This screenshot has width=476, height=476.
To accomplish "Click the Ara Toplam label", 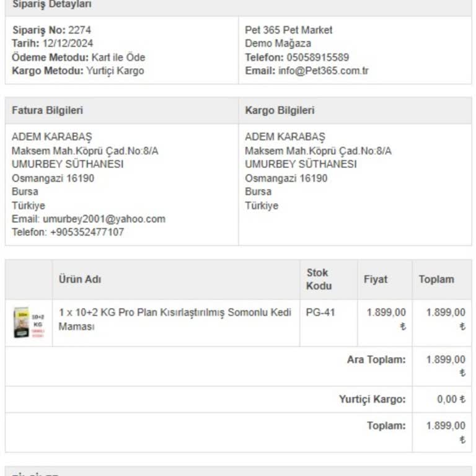I will (376, 359).
